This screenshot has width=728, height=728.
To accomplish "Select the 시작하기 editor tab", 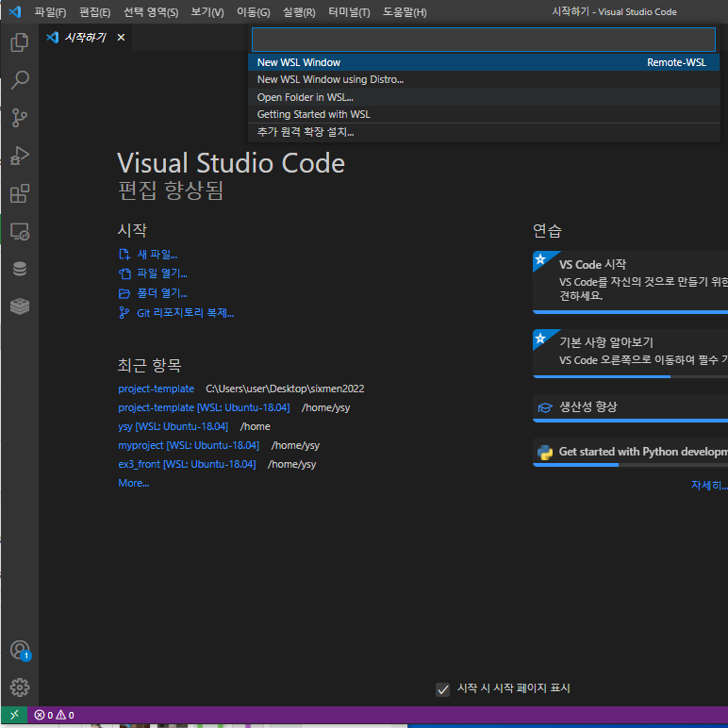I will [86, 37].
